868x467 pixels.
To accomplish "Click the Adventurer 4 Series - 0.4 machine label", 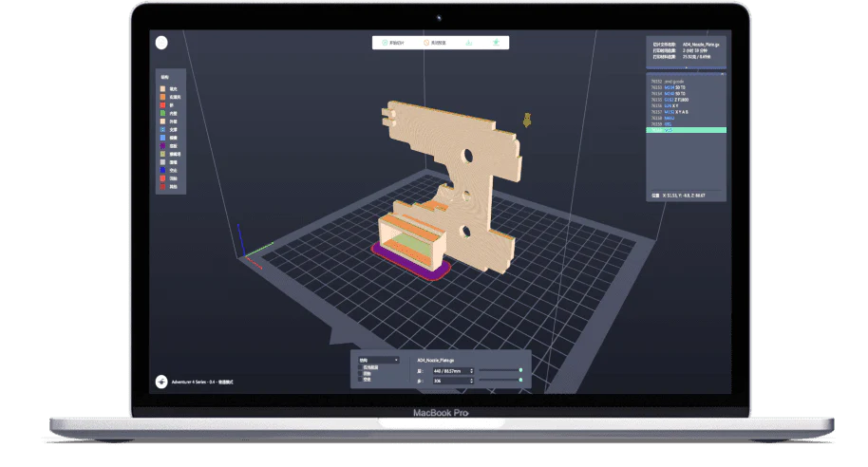I will (202, 382).
